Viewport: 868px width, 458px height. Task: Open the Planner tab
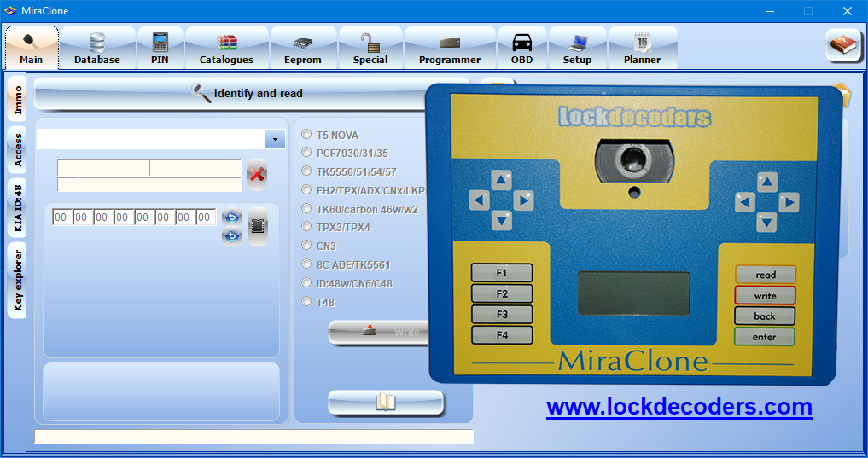coord(642,48)
